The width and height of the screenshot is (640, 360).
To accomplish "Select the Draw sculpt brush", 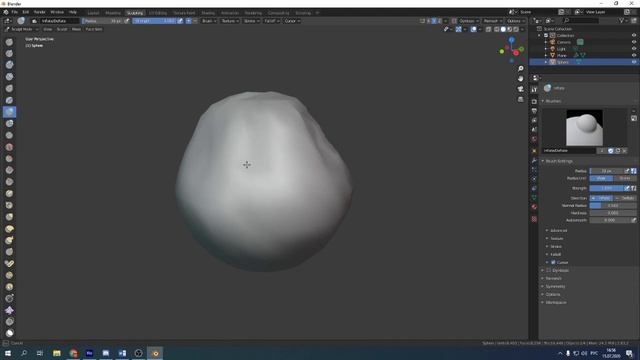I will (9, 42).
